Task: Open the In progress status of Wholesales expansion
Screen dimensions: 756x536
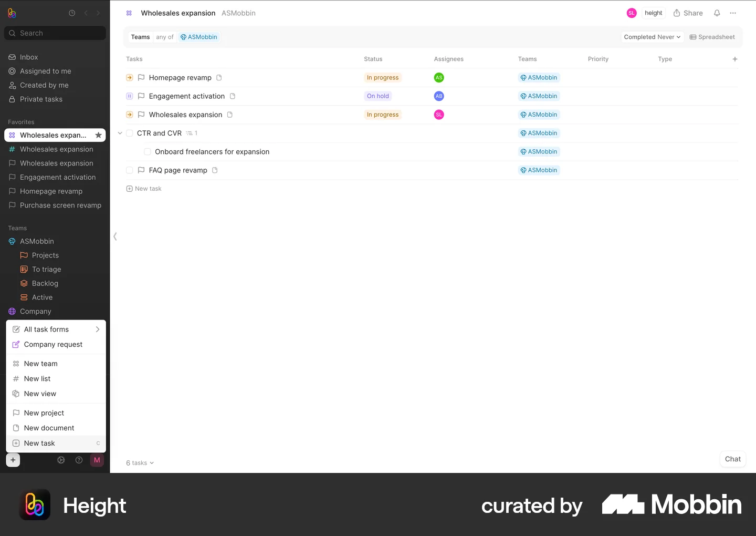Action: [383, 115]
